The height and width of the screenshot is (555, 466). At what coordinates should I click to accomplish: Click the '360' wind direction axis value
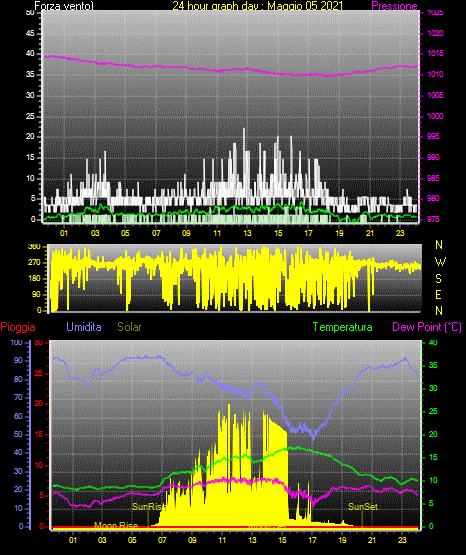[x=34, y=247]
